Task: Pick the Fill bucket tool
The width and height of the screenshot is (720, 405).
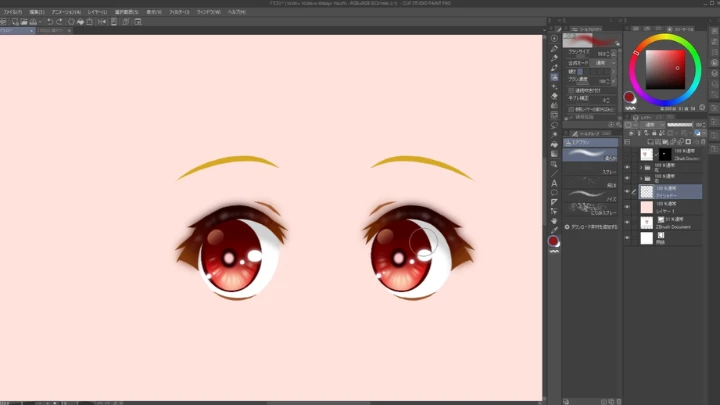Action: pos(554,144)
